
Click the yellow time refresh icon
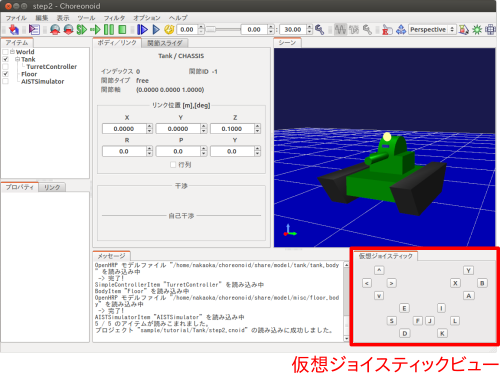click(x=169, y=30)
